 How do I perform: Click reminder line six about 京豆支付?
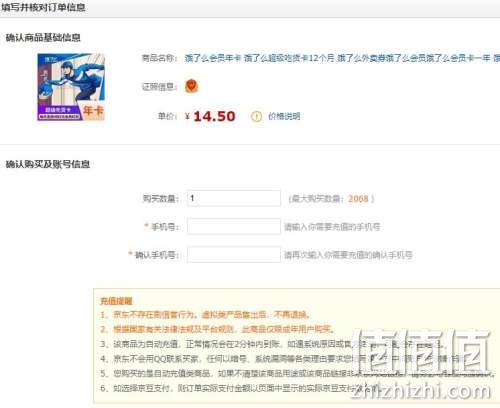(x=239, y=388)
